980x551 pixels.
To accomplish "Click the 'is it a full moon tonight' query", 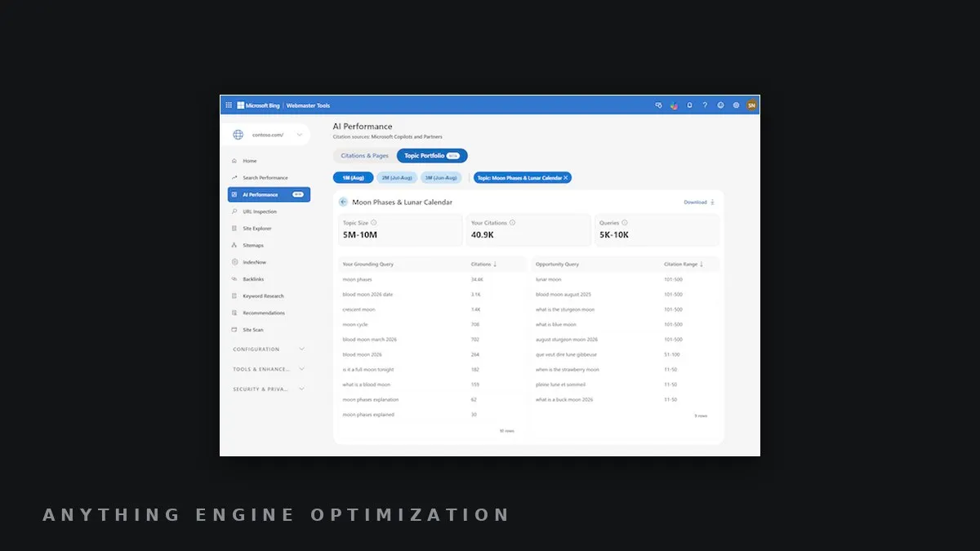I will click(x=368, y=370).
